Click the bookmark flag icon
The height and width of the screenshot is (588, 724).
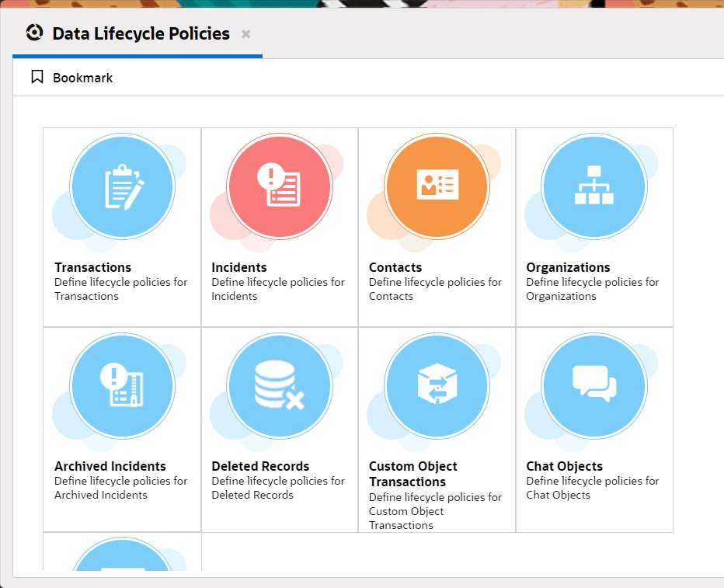tap(37, 77)
